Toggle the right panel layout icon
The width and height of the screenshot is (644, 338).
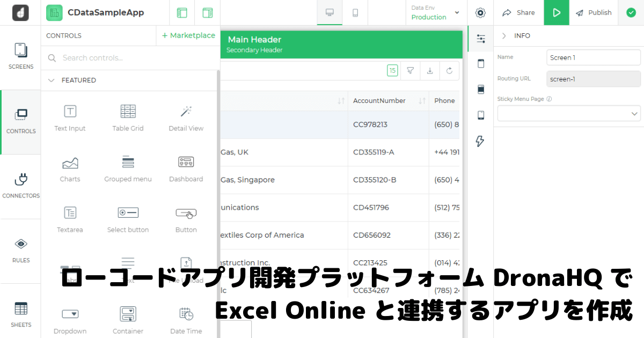coord(207,12)
